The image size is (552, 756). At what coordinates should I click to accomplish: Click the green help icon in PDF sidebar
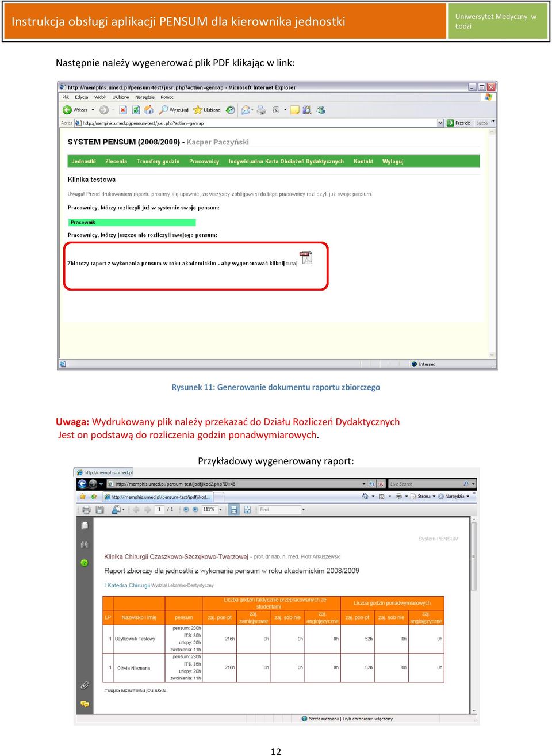coord(85,563)
